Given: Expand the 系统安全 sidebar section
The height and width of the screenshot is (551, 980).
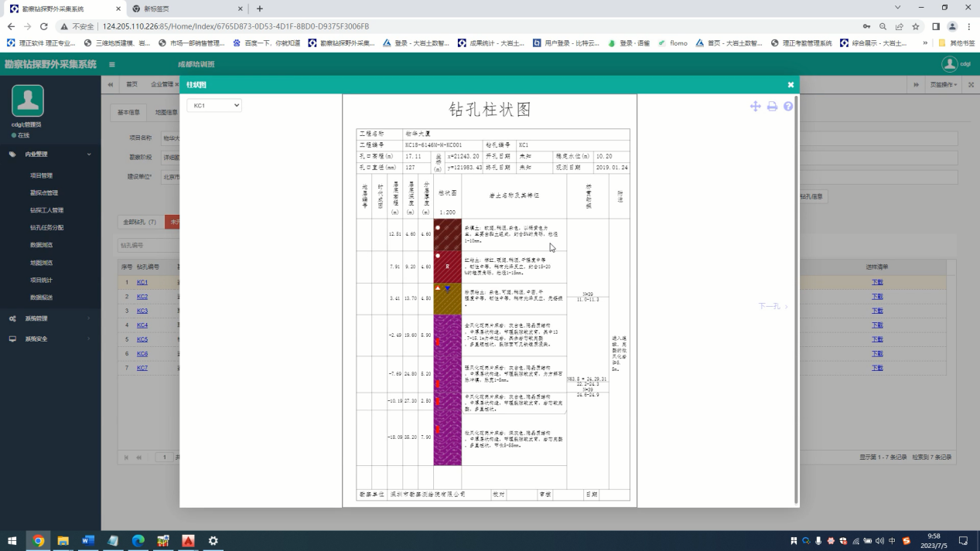Looking at the screenshot, I should click(x=50, y=339).
